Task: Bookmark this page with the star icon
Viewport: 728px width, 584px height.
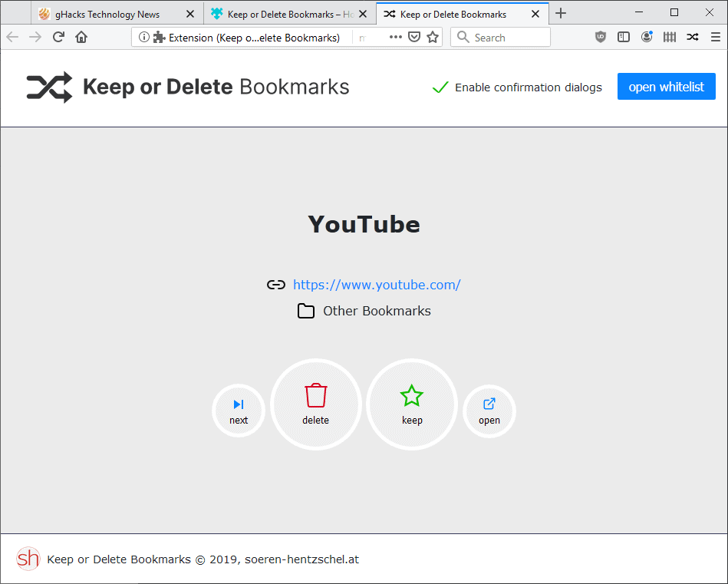Action: coord(433,37)
